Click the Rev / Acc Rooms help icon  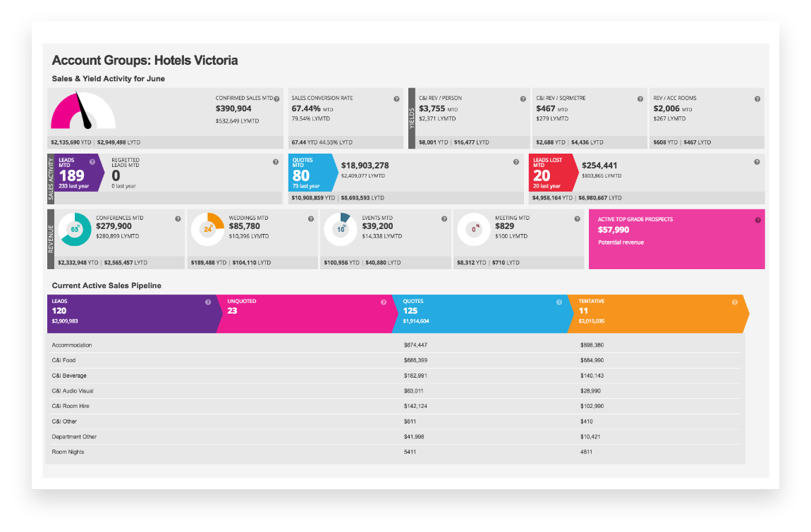(757, 99)
